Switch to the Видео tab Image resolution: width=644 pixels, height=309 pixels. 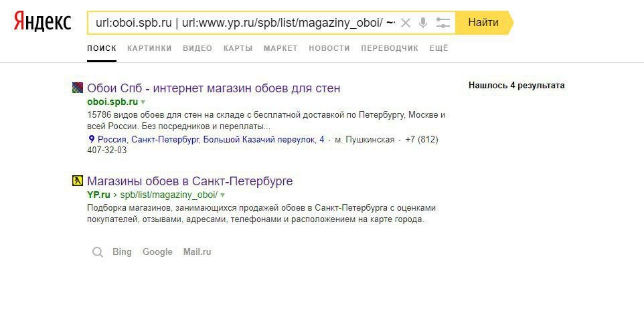(x=197, y=48)
